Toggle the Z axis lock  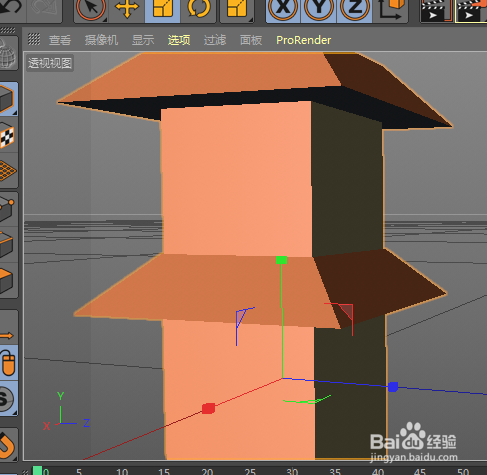(x=354, y=9)
